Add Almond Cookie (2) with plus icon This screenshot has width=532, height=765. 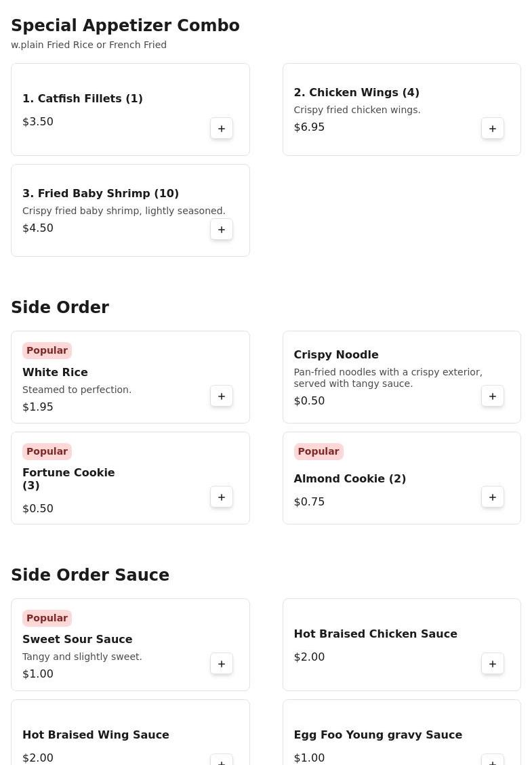pos(493,497)
